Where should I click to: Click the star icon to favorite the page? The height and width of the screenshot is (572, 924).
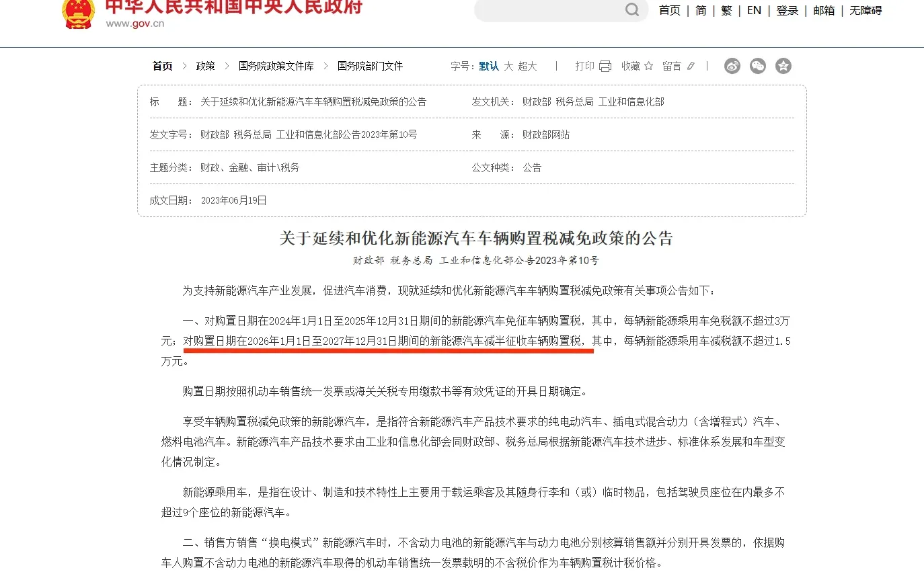[x=648, y=66]
